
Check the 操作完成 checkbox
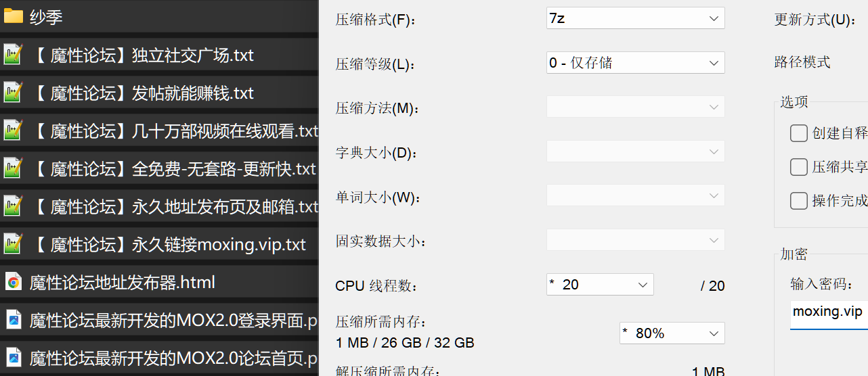[799, 201]
